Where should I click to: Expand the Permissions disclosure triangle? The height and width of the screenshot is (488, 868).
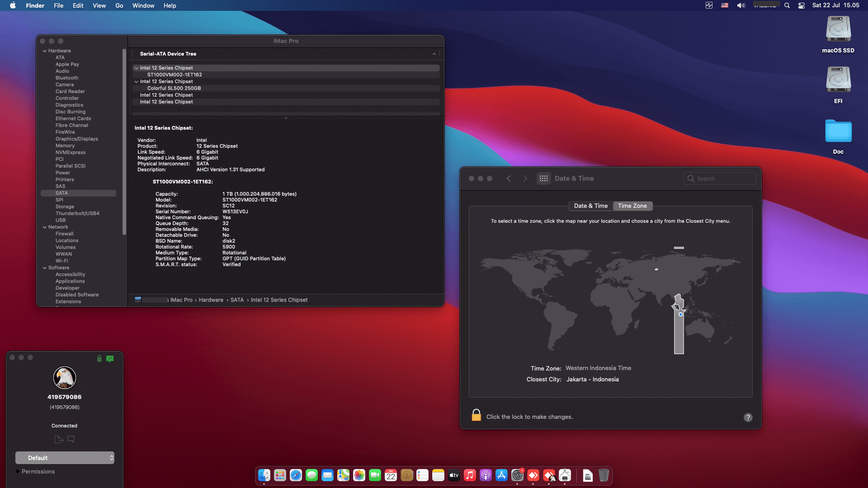[18, 471]
